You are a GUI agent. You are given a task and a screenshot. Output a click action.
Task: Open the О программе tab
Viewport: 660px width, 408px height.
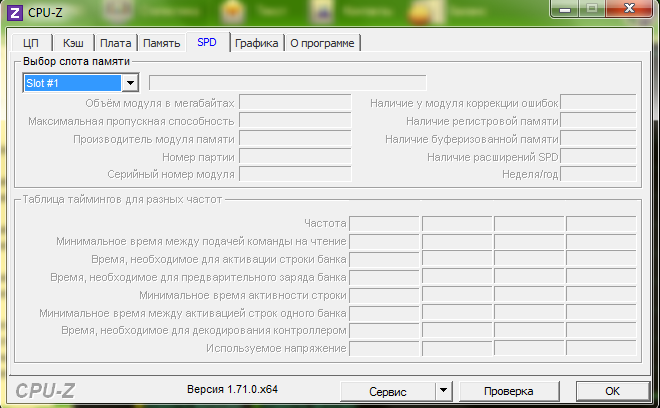323,43
